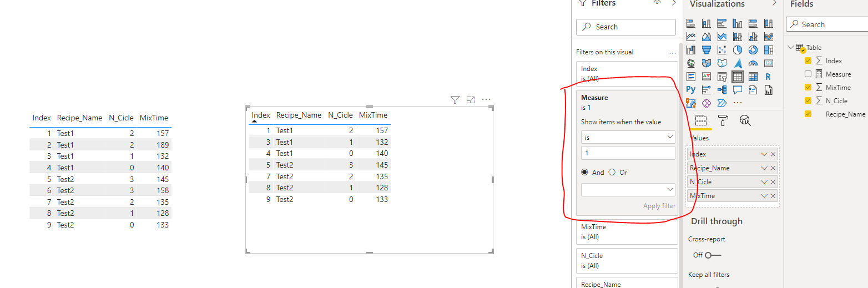Viewport: 868px width, 288px height.
Task: Expand the Index filter card
Action: pyautogui.click(x=627, y=73)
